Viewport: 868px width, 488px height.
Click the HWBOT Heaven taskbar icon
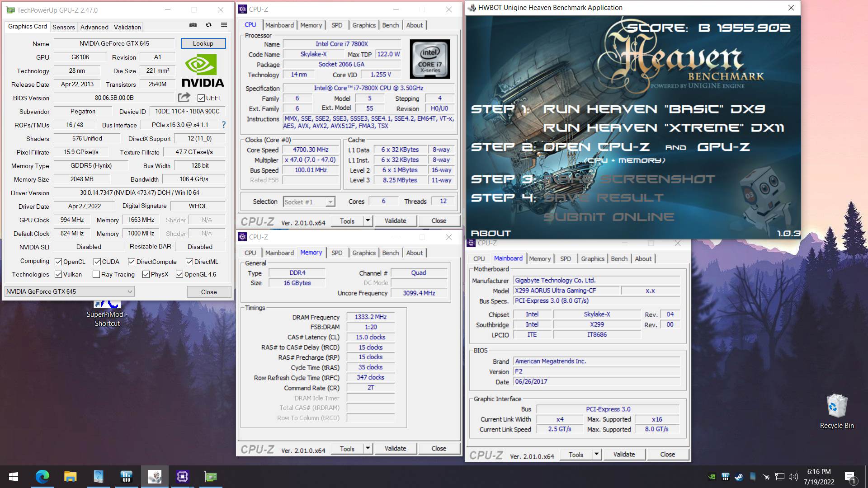155,476
